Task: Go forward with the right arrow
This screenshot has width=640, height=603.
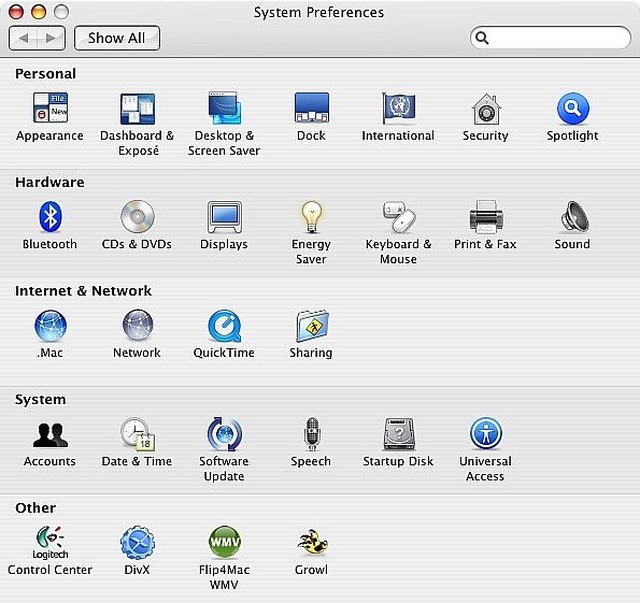Action: point(51,38)
